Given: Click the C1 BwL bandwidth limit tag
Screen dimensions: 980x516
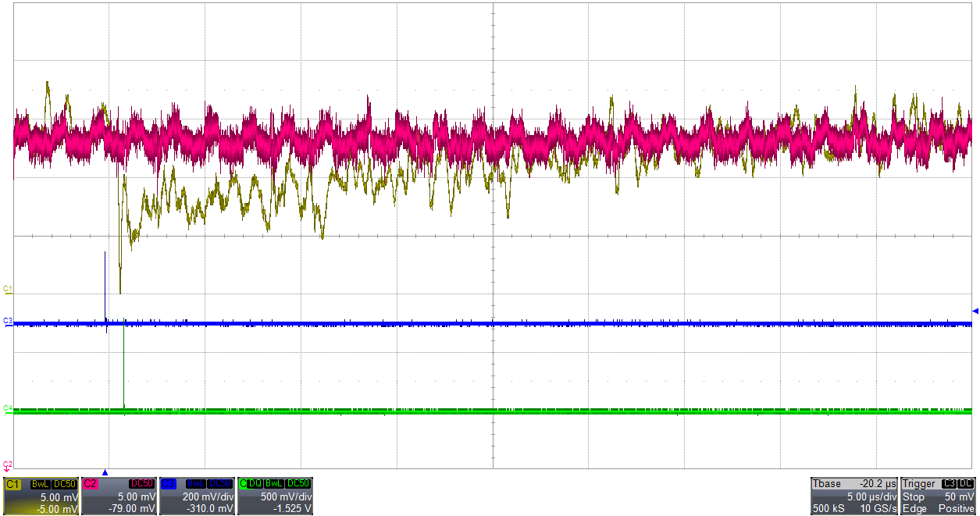Looking at the screenshot, I should coord(40,484).
